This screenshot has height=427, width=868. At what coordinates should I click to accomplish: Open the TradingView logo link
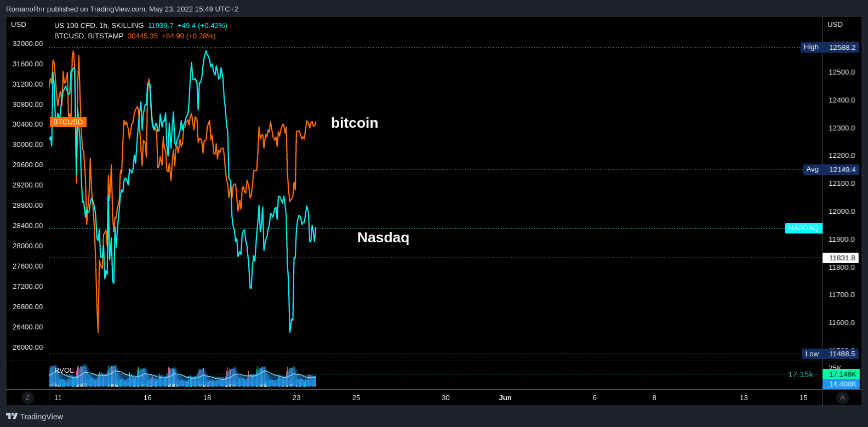(x=35, y=417)
